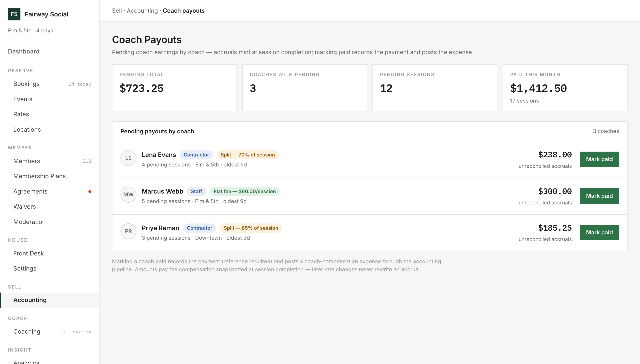The height and width of the screenshot is (364, 640).
Task: Click the Fairway Social brand name
Action: pos(46,14)
